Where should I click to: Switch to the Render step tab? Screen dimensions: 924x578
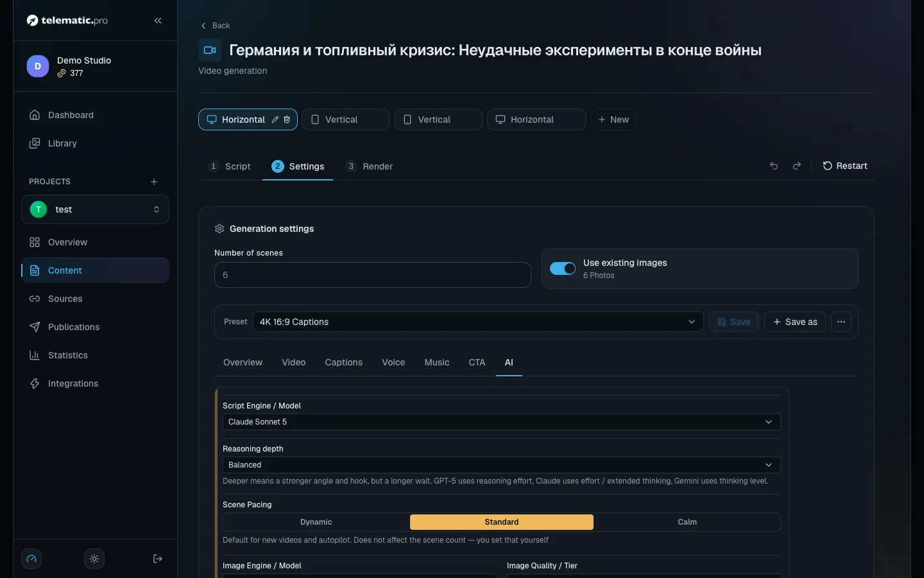click(x=369, y=166)
